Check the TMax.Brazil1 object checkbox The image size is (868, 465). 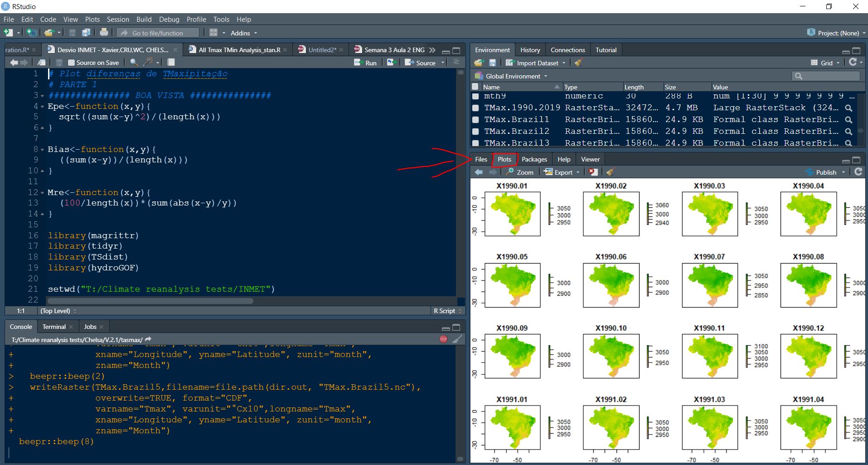[x=475, y=120]
